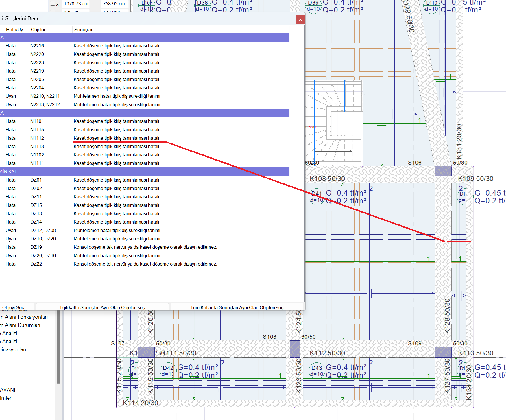Select warning row DZ12, DZ08
The width and height of the screenshot is (506, 420).
[145, 230]
